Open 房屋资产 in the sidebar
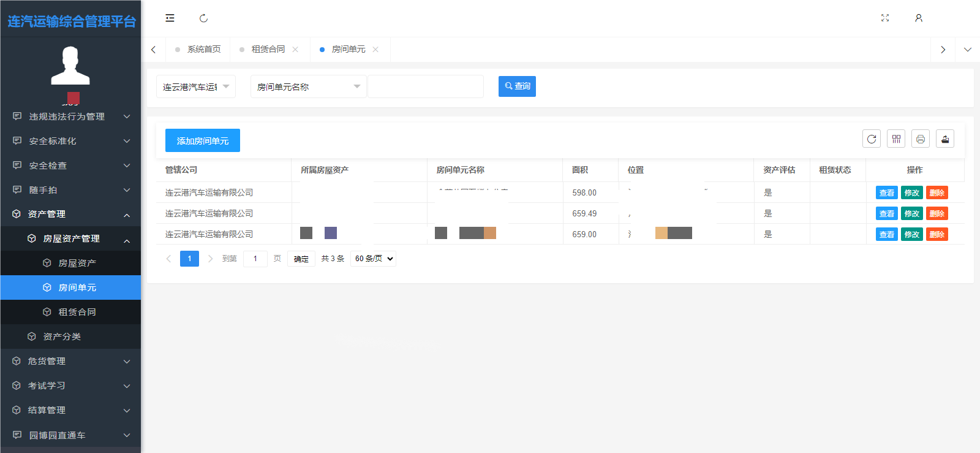This screenshot has width=980, height=453. click(x=77, y=263)
